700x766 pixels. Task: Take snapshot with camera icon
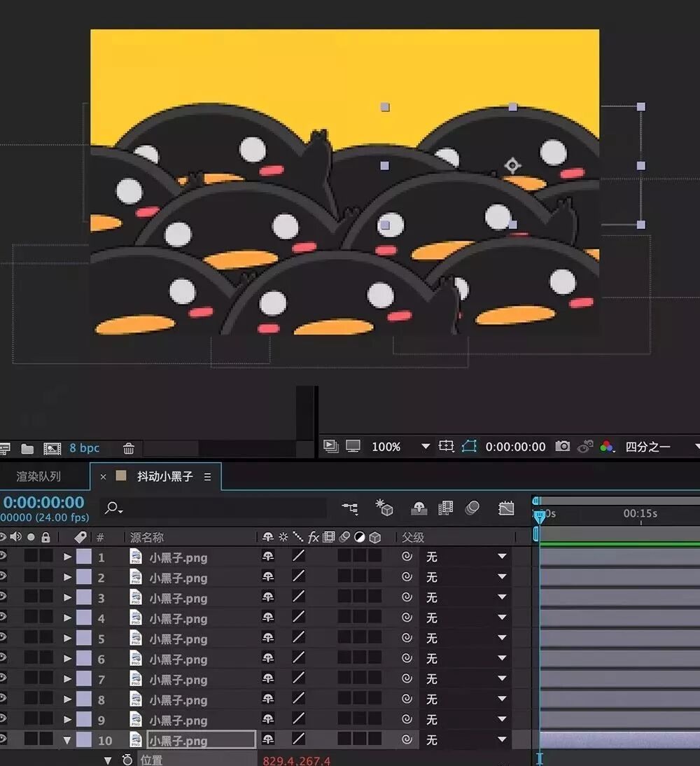(563, 446)
